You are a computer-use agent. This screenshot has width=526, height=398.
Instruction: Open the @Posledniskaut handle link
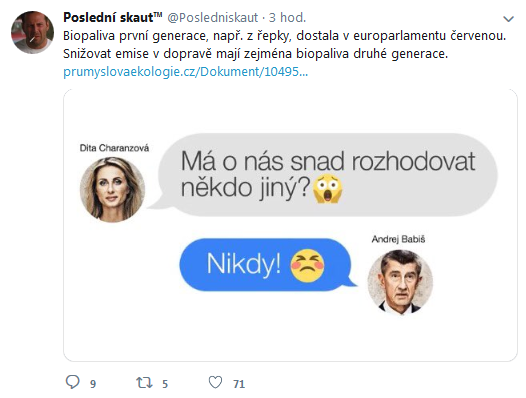tap(212, 17)
